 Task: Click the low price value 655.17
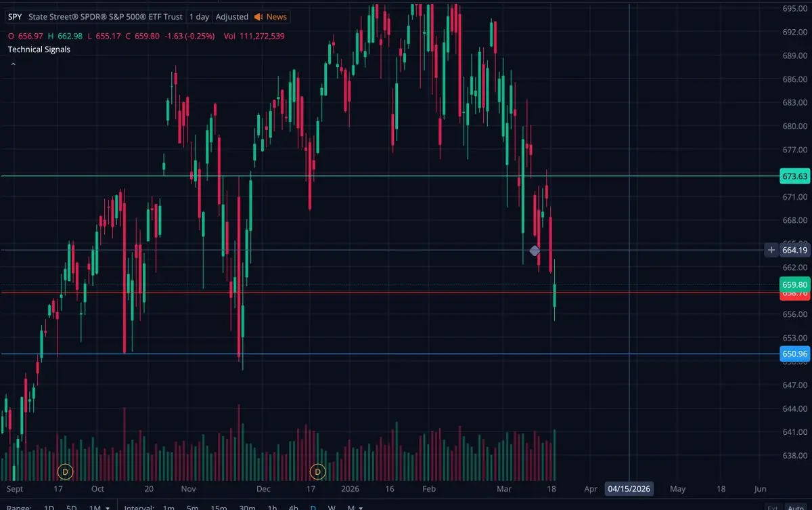pyautogui.click(x=108, y=36)
